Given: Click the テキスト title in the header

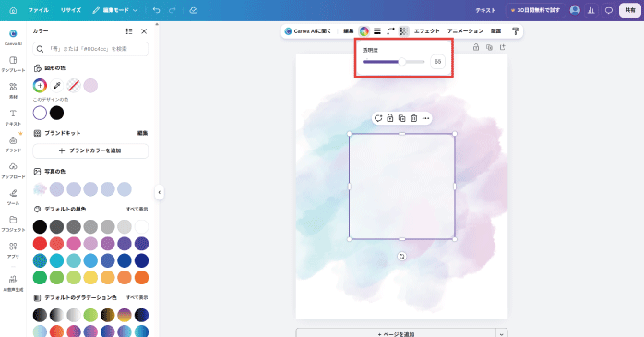Looking at the screenshot, I should 485,10.
